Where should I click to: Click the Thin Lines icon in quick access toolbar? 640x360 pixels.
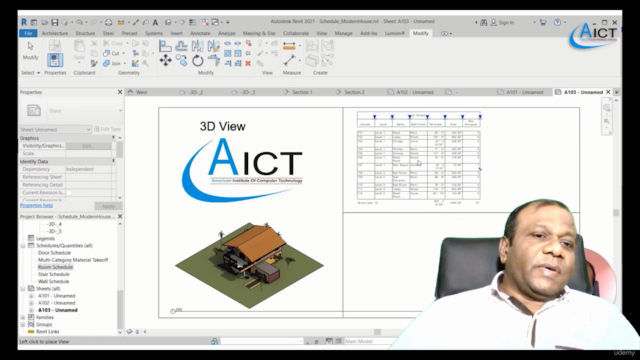pyautogui.click(x=192, y=22)
